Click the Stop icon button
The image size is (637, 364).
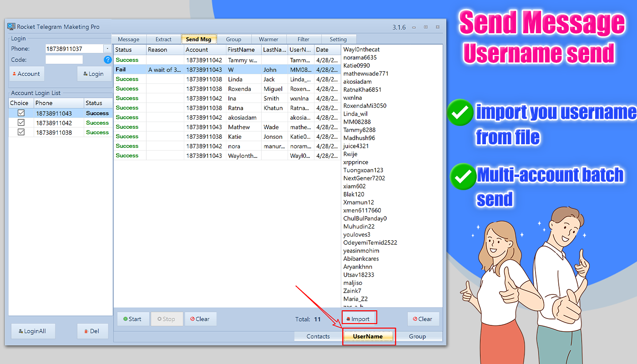160,319
